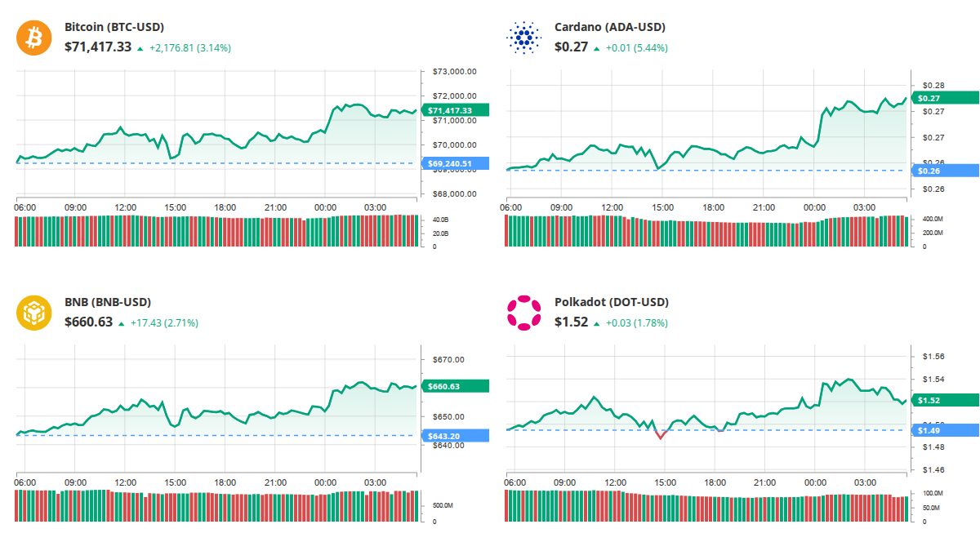Click Bitcoin's green $71,417.33 current price tag

click(x=455, y=110)
